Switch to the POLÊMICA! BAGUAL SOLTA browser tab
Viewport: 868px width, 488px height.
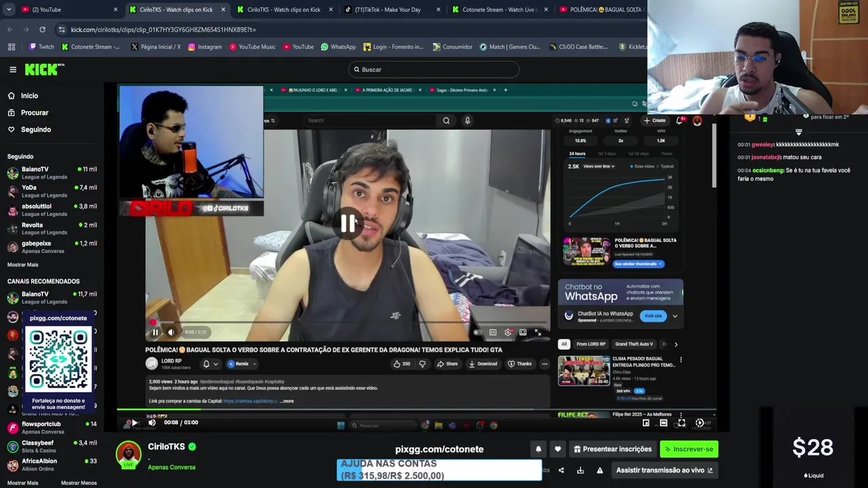coord(601,9)
